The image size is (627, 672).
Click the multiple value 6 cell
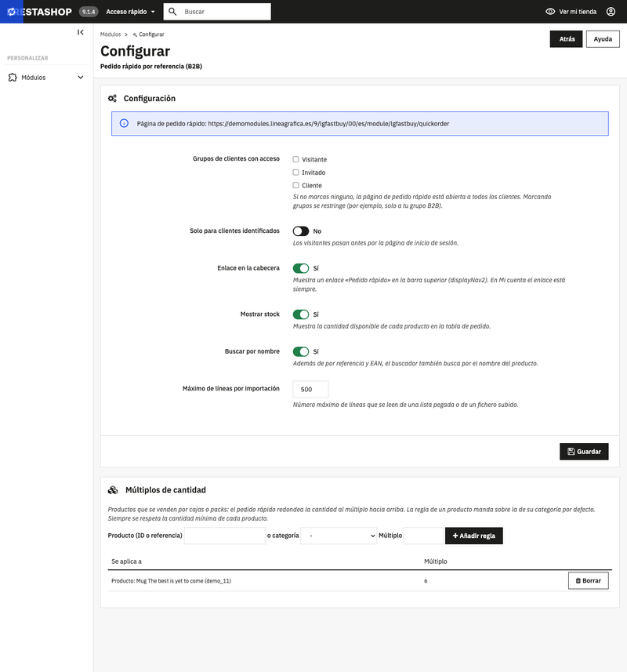click(426, 581)
